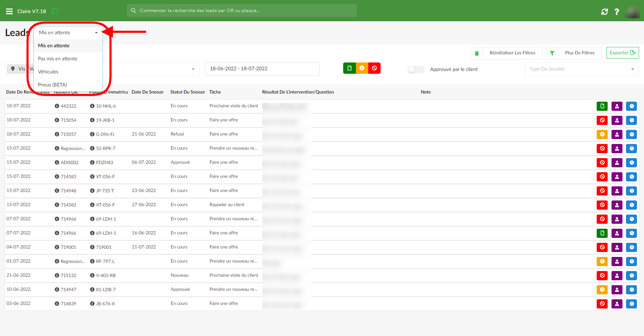644x336 pixels.
Task: Click blue clock icon on row 715057
Action: tap(631, 134)
